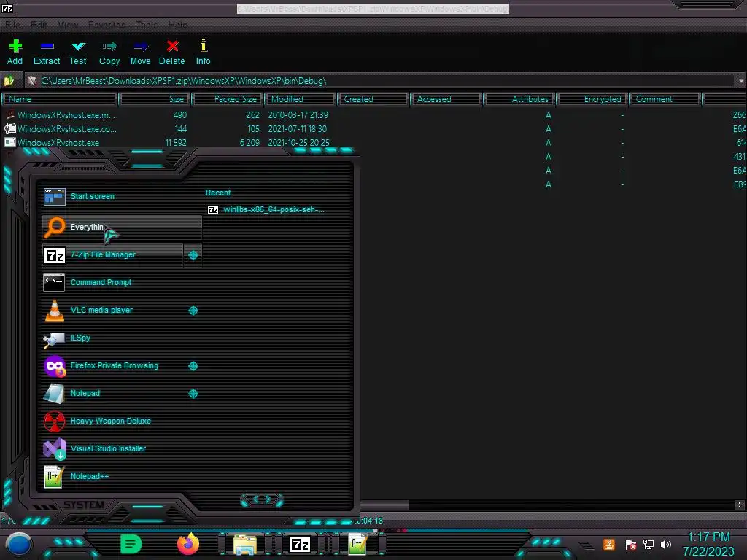Image resolution: width=747 pixels, height=560 pixels.
Task: Expand the Notepad jump list arrow
Action: 193,394
